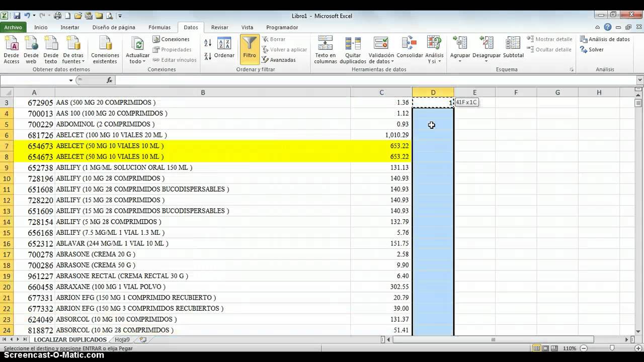644x362 pixels.
Task: Sort ascending A to Z
Action: click(208, 44)
